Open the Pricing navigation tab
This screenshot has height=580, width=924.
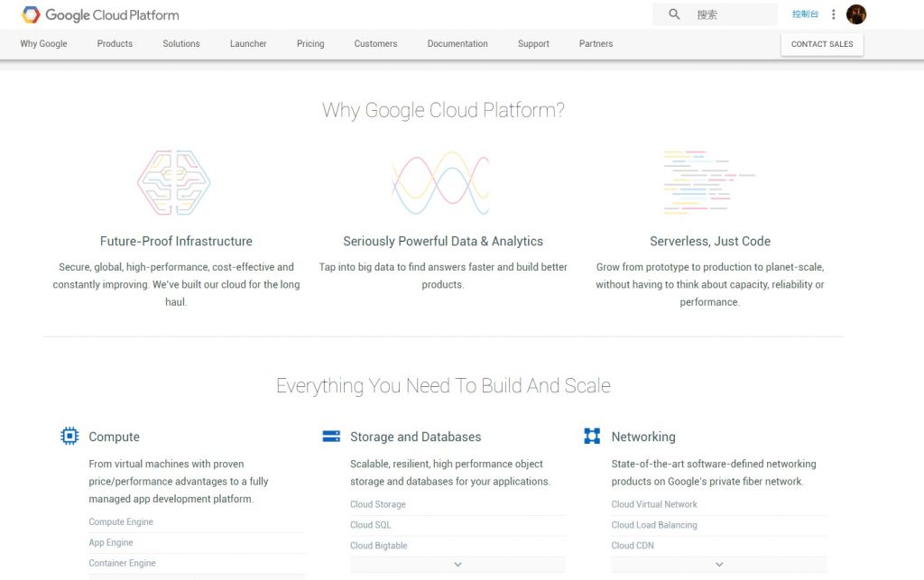[x=310, y=43]
